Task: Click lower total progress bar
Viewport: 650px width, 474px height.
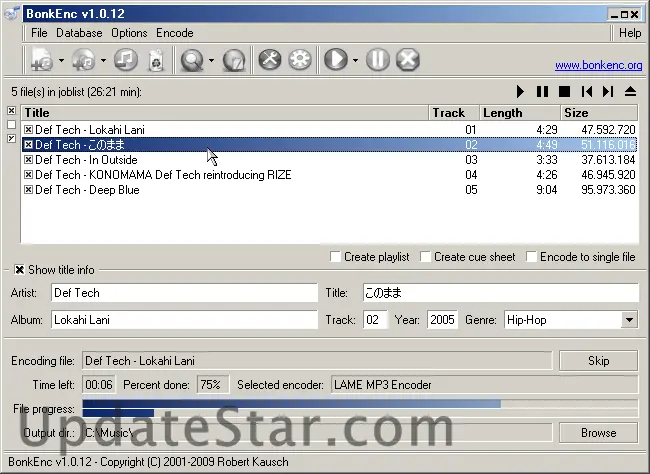Action: [x=360, y=413]
